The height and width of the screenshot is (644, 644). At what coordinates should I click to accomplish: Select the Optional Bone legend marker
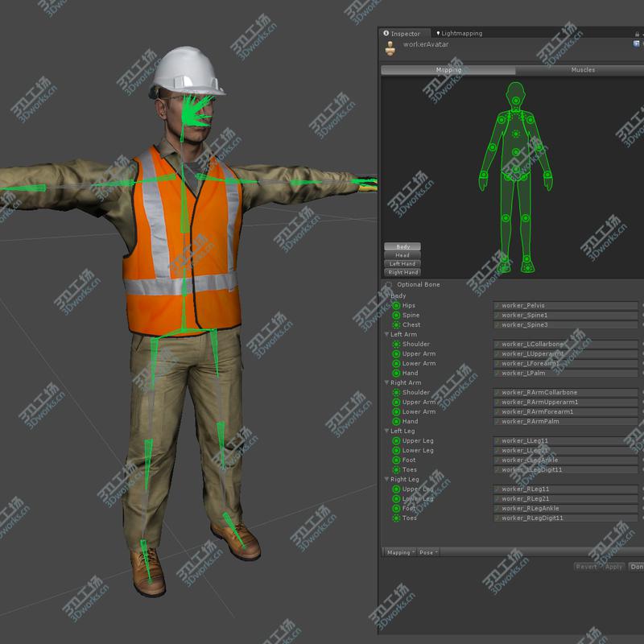[389, 284]
